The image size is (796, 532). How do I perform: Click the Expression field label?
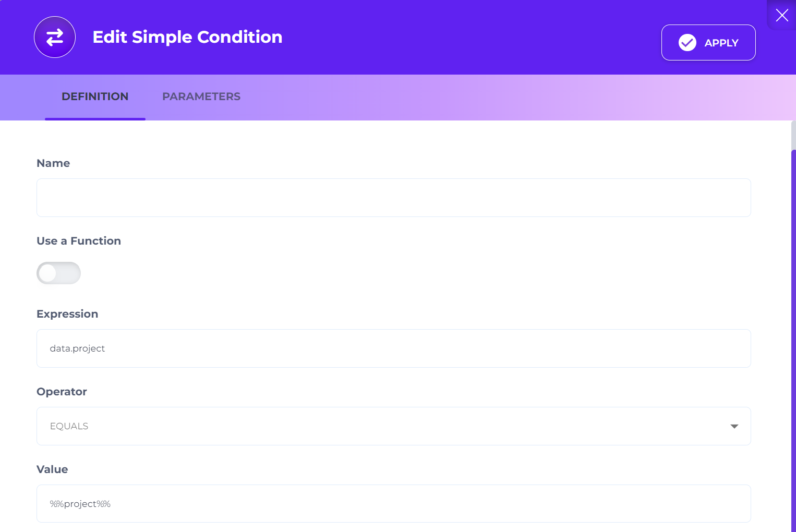[x=67, y=314]
